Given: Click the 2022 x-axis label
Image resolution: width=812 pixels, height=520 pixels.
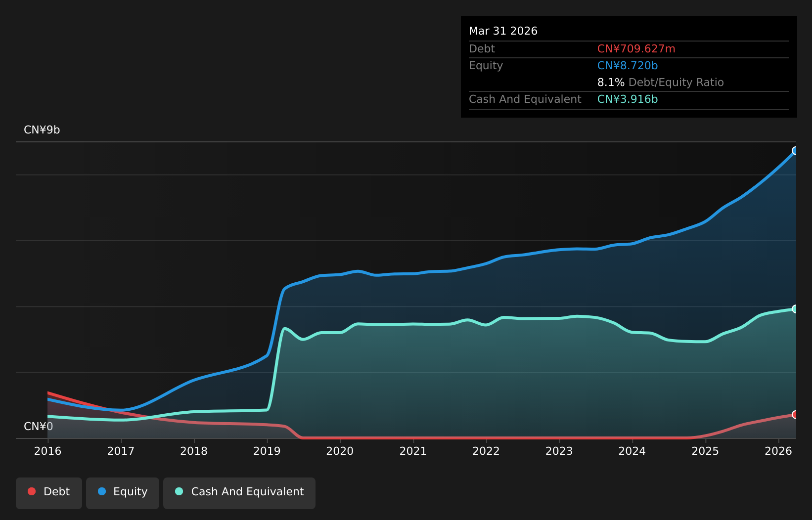Looking at the screenshot, I should [486, 451].
